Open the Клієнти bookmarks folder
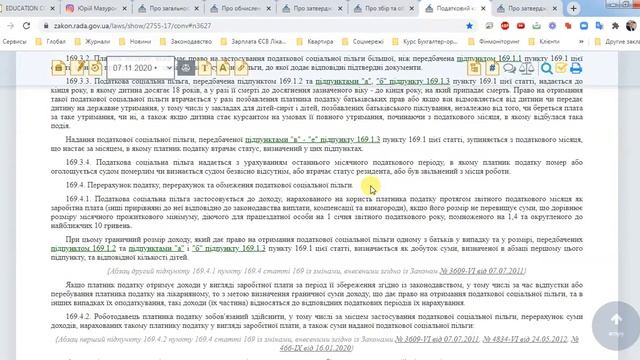 tap(544, 42)
